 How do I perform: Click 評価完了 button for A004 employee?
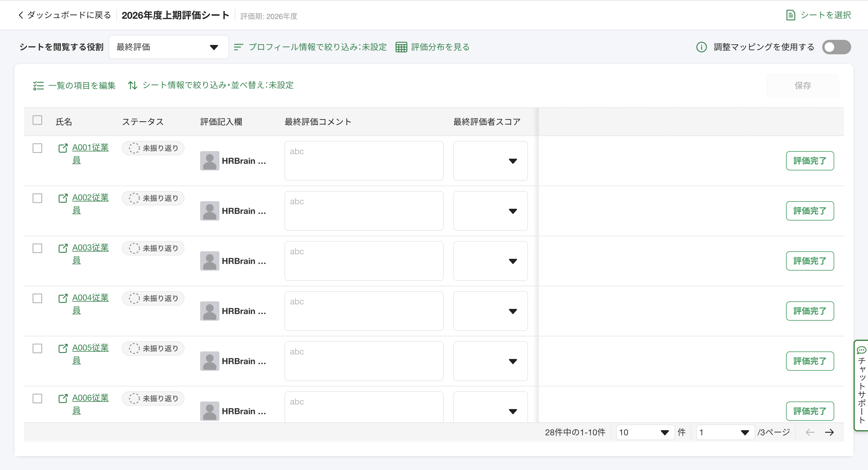pyautogui.click(x=810, y=311)
